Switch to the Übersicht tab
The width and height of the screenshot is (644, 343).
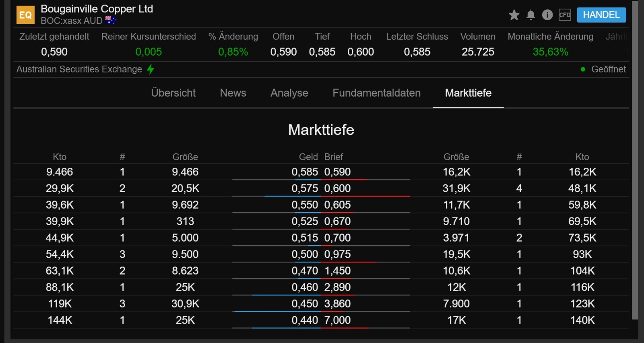click(x=173, y=93)
